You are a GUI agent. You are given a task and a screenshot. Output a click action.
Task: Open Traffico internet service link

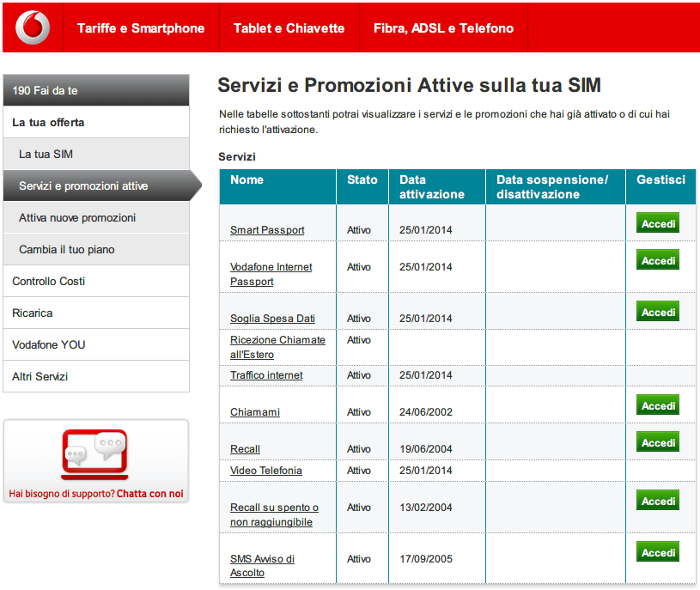tap(266, 375)
